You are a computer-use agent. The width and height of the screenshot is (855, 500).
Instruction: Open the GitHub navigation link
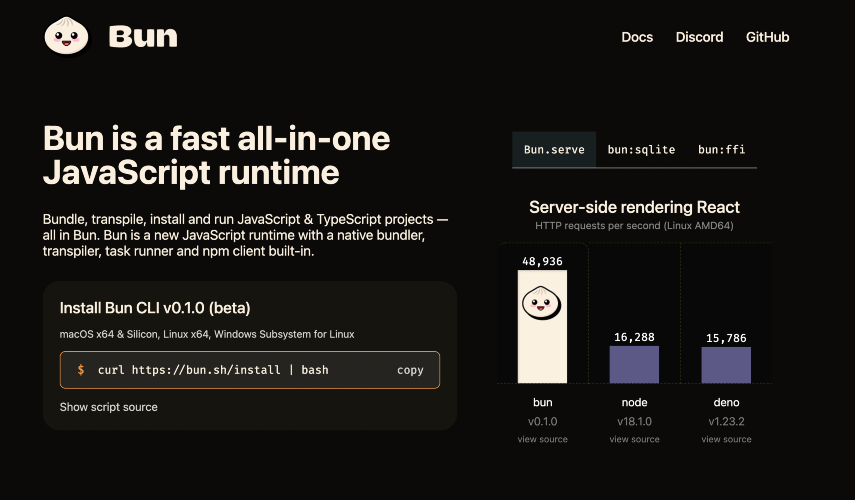click(767, 37)
